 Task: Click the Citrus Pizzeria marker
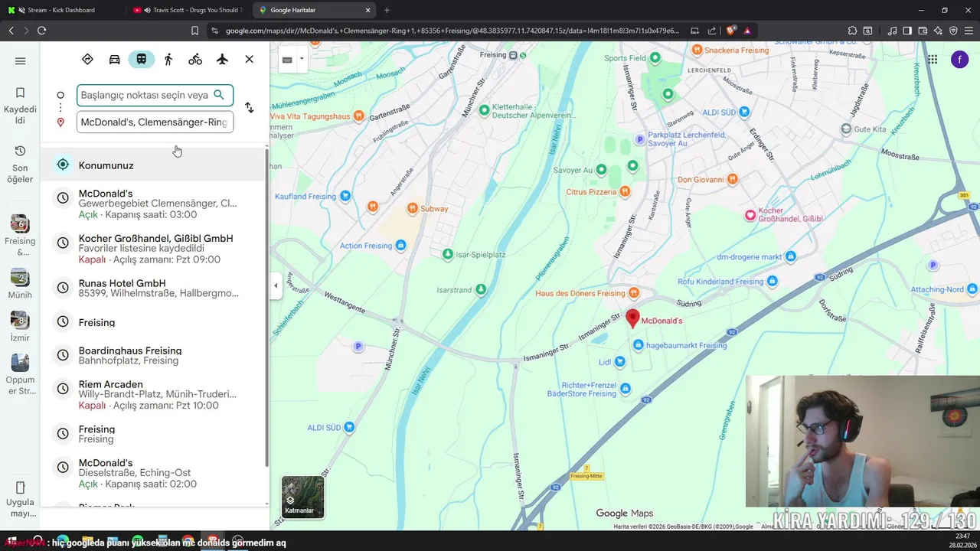coord(626,191)
